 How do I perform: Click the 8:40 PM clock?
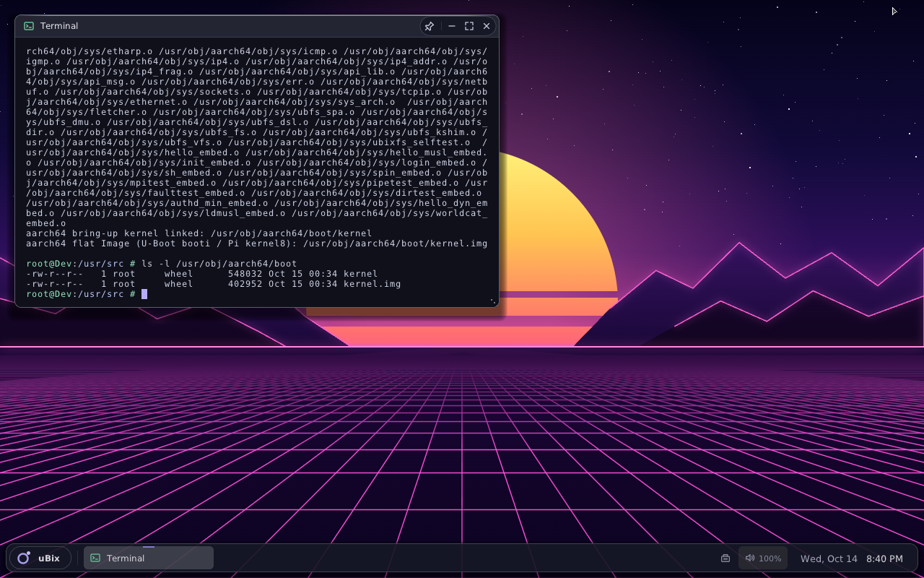[884, 558]
